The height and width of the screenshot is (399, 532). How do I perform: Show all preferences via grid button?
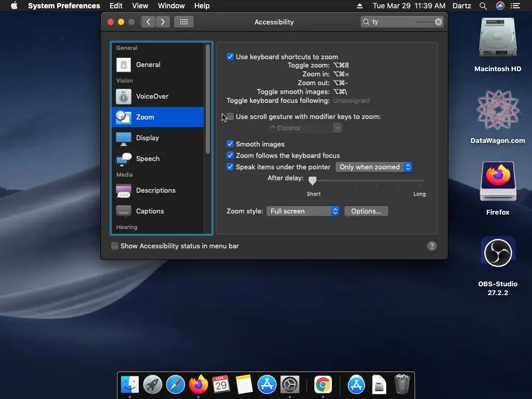pyautogui.click(x=184, y=22)
